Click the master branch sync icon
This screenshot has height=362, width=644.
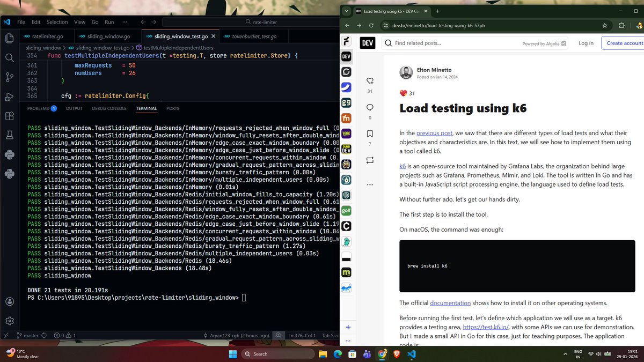(x=44, y=335)
